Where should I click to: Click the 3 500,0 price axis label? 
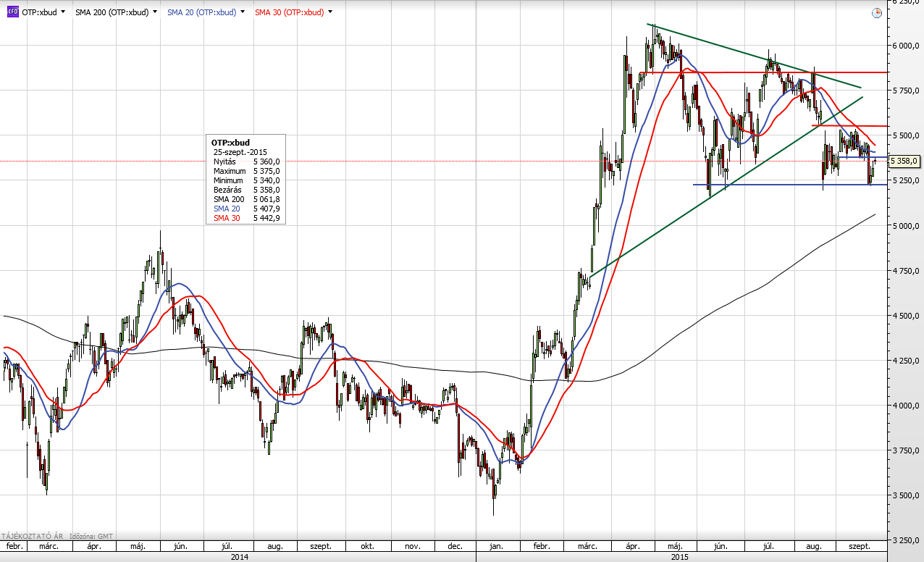point(905,496)
